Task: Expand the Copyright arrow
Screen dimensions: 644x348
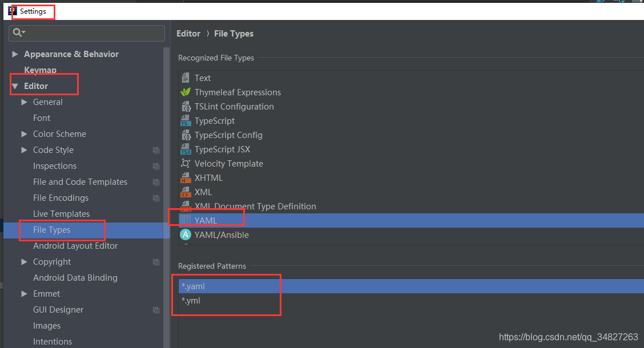Action: (24, 262)
